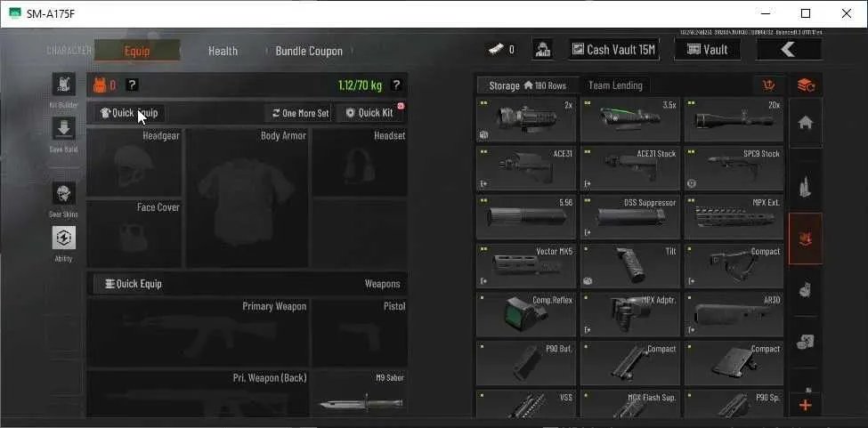Open the operator profile icon beside cash
The width and height of the screenshot is (868, 428).
click(x=543, y=50)
